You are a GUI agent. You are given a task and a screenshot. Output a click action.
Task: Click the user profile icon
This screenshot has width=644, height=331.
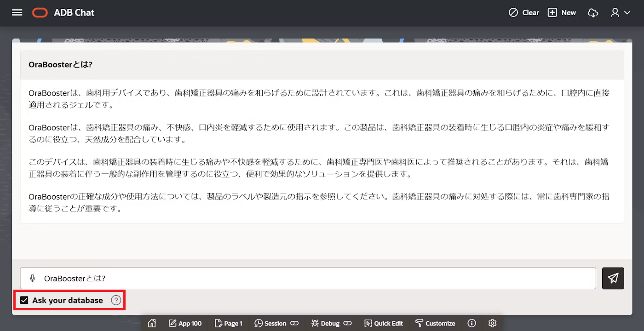tap(615, 12)
